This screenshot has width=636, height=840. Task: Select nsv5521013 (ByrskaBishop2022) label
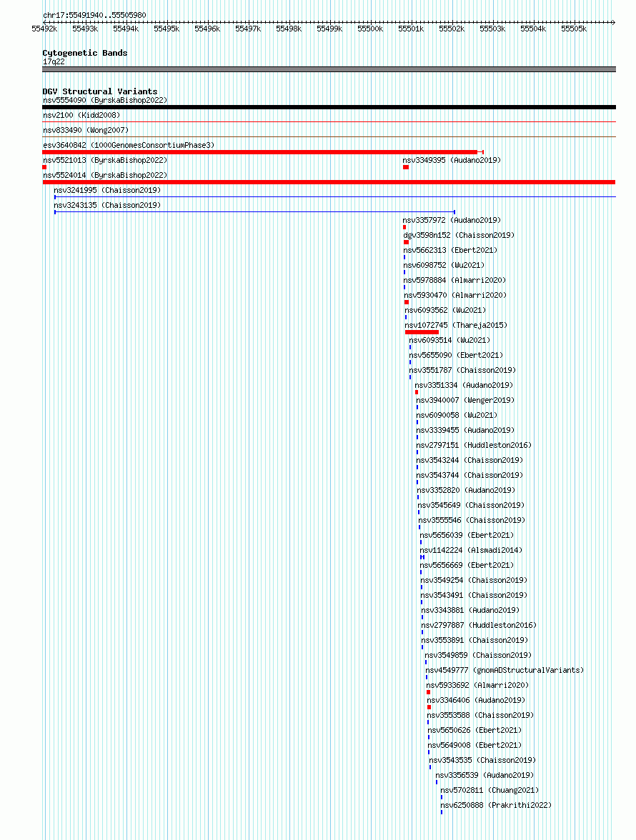[x=105, y=160]
